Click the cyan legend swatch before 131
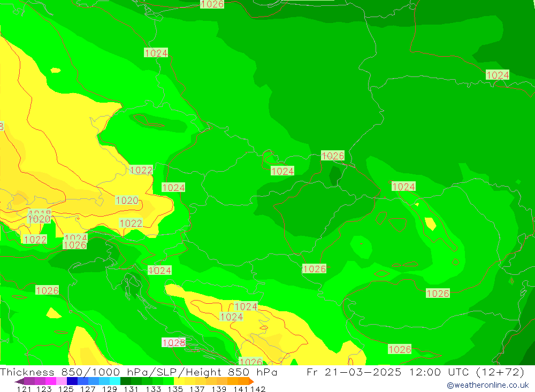 coord(115,381)
